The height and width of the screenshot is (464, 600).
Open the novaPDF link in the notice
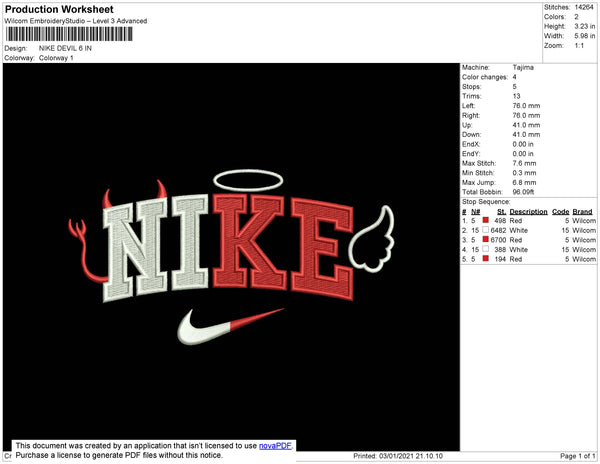275,446
